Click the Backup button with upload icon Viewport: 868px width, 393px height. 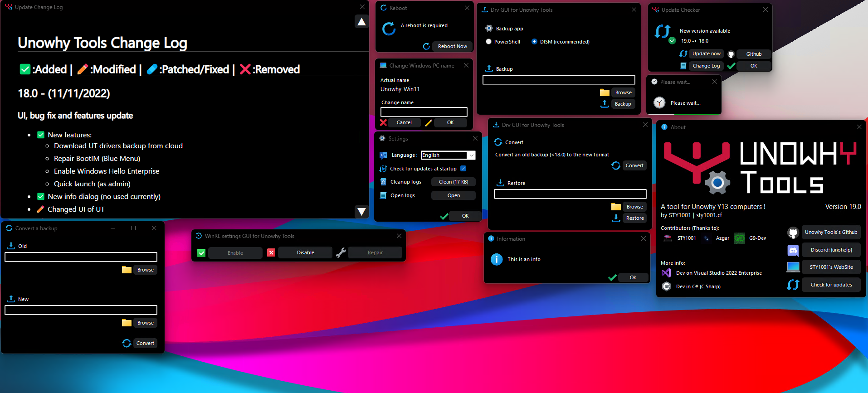coord(623,104)
